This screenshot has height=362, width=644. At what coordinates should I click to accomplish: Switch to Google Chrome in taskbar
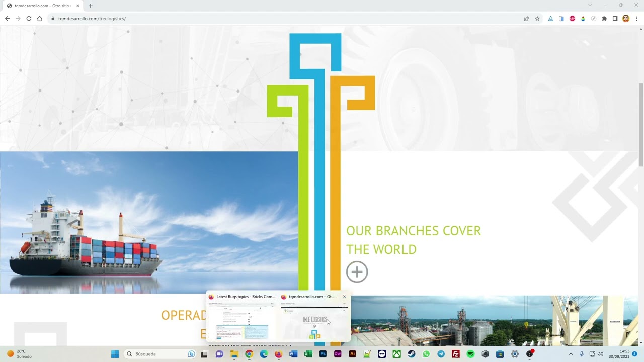(x=249, y=354)
